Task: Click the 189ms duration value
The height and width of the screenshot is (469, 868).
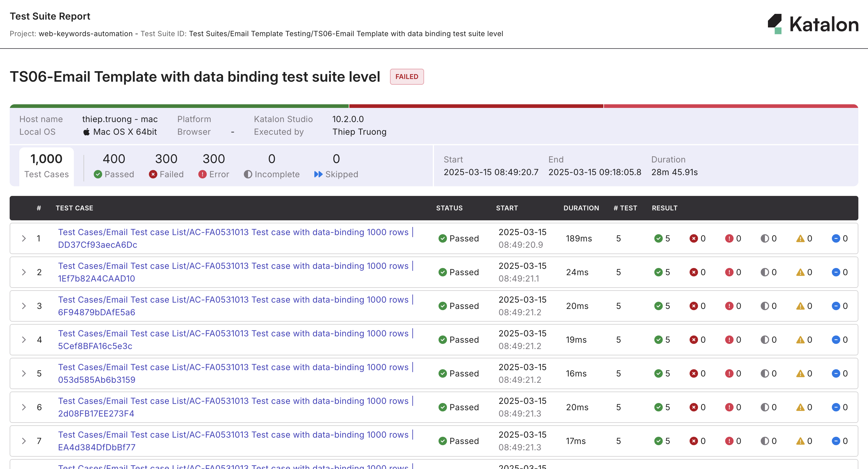Action: (x=579, y=238)
